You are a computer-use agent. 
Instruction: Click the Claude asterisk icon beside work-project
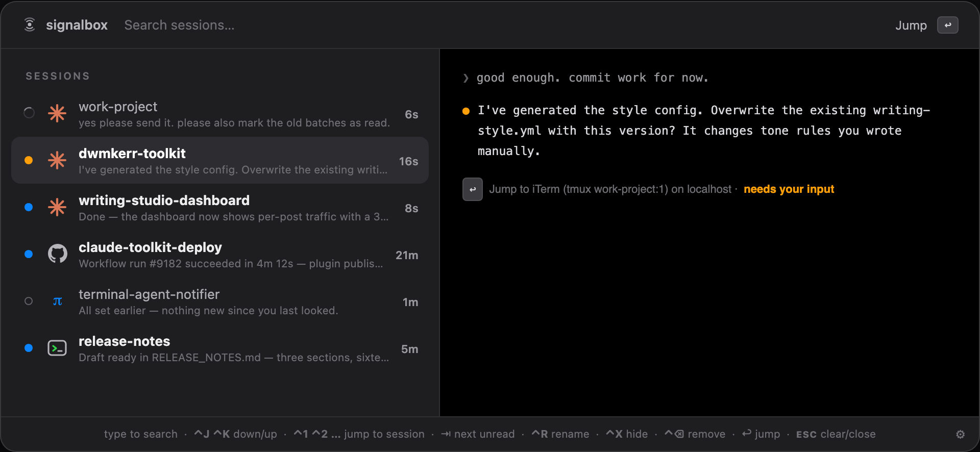tap(57, 113)
